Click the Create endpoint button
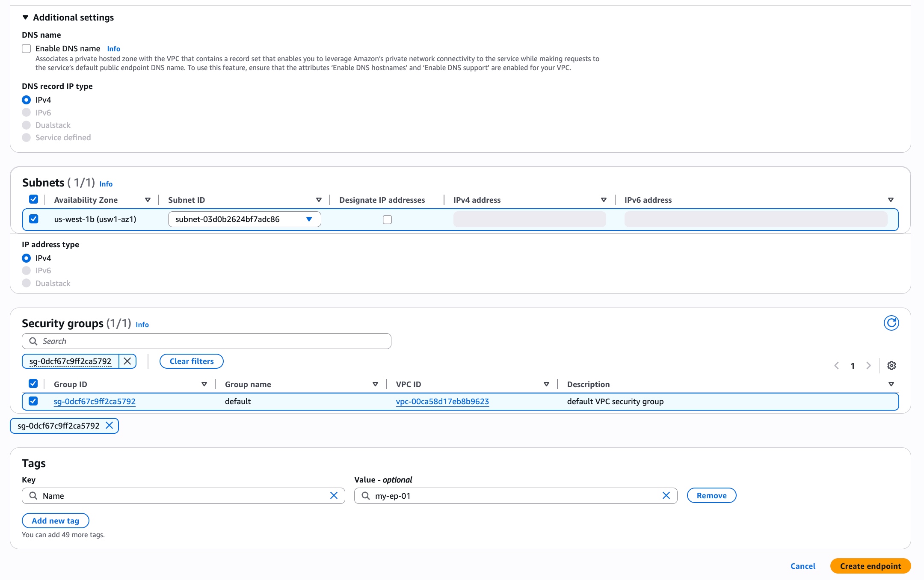Screen dimensions: 924x580 [x=870, y=566]
